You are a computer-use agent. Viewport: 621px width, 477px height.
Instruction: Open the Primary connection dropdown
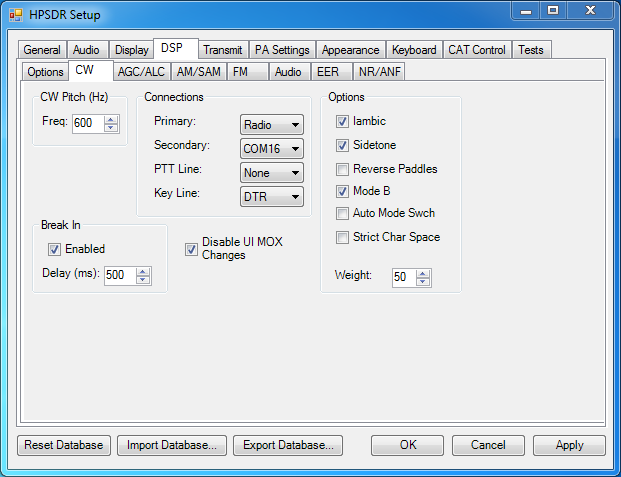point(272,125)
